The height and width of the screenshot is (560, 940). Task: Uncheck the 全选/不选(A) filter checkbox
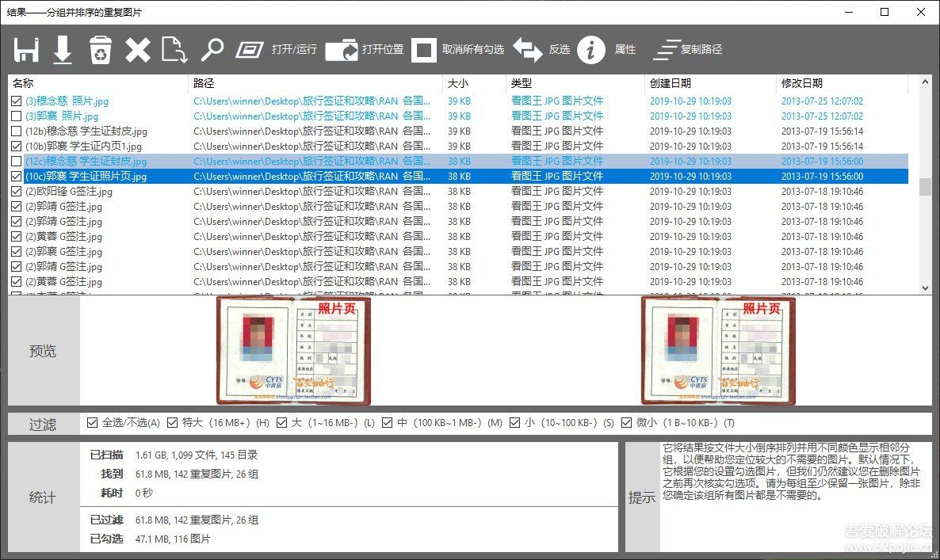pos(93,422)
